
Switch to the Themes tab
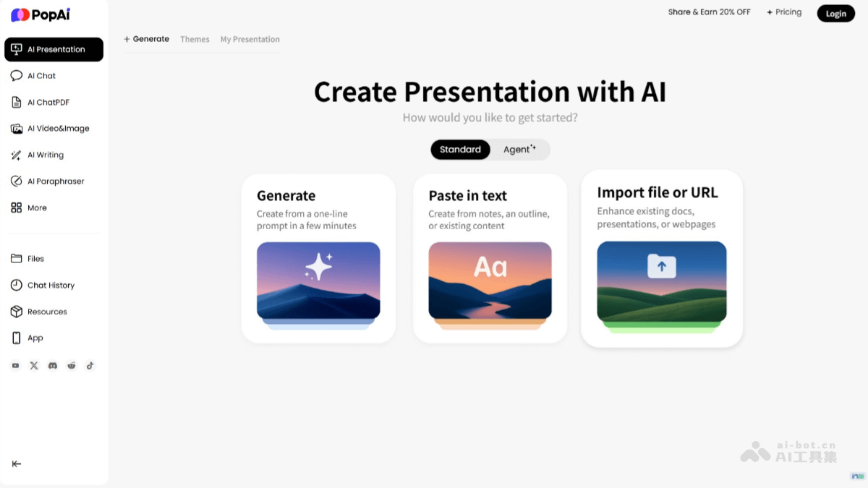tap(195, 39)
